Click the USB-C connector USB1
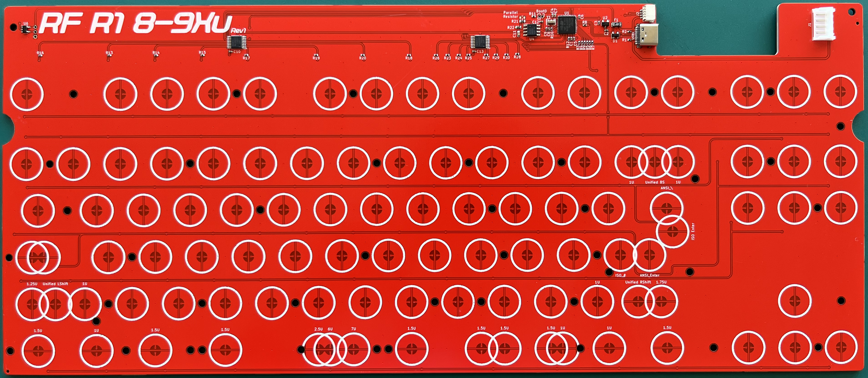Image resolution: width=868 pixels, height=378 pixels. 647,36
